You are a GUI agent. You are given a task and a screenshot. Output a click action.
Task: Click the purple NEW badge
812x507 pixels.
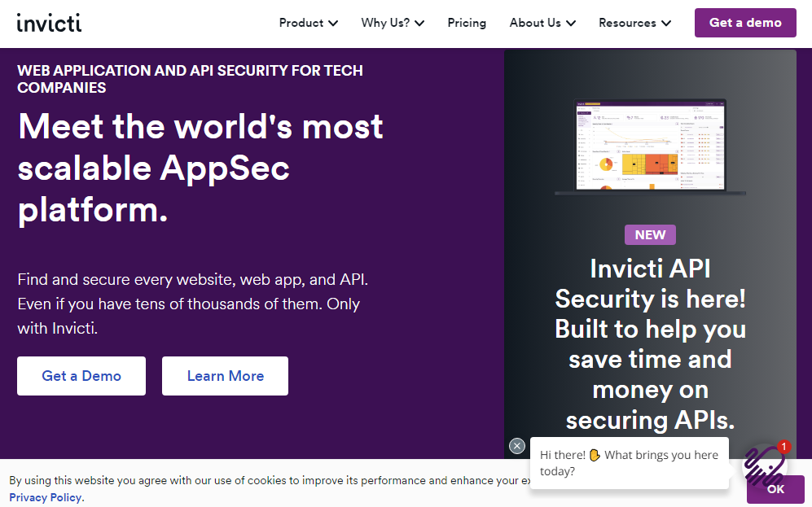coord(650,234)
